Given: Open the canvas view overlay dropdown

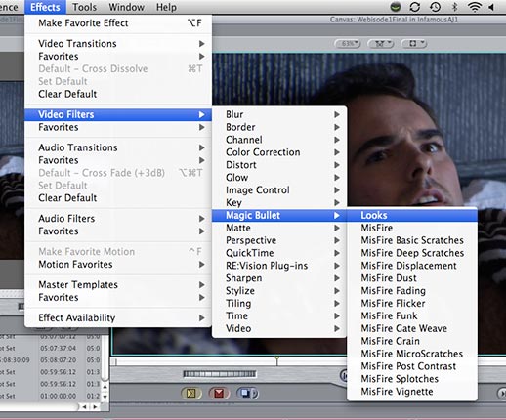Looking at the screenshot, I should (414, 43).
